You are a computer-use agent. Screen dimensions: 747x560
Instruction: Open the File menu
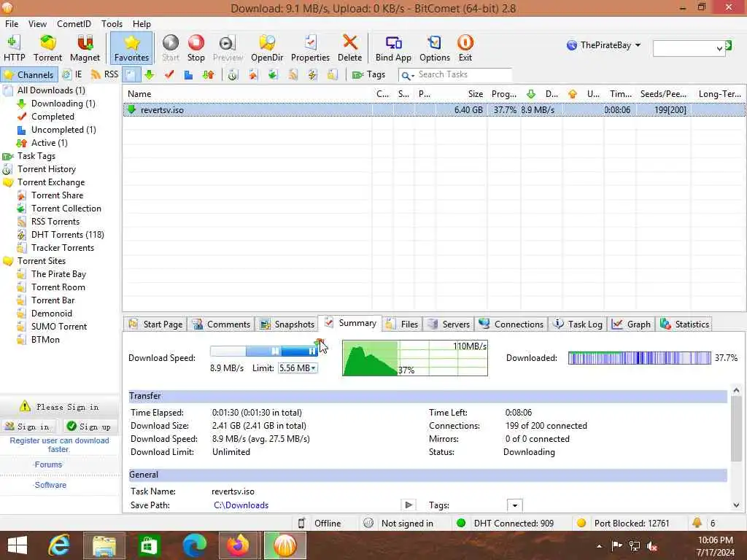pos(12,24)
